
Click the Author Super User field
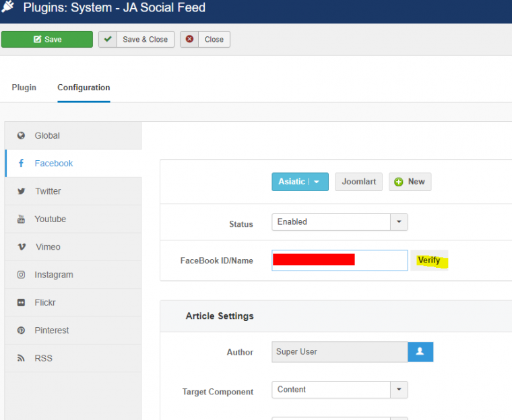pos(340,352)
